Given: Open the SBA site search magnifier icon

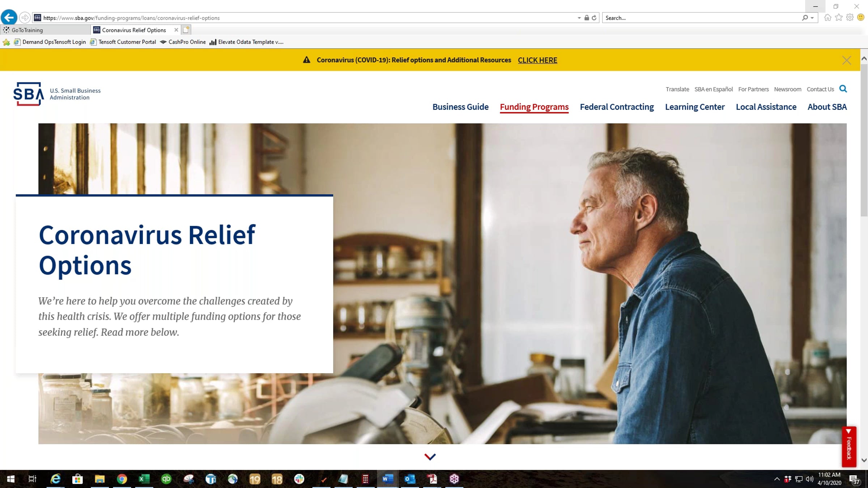Looking at the screenshot, I should [843, 89].
